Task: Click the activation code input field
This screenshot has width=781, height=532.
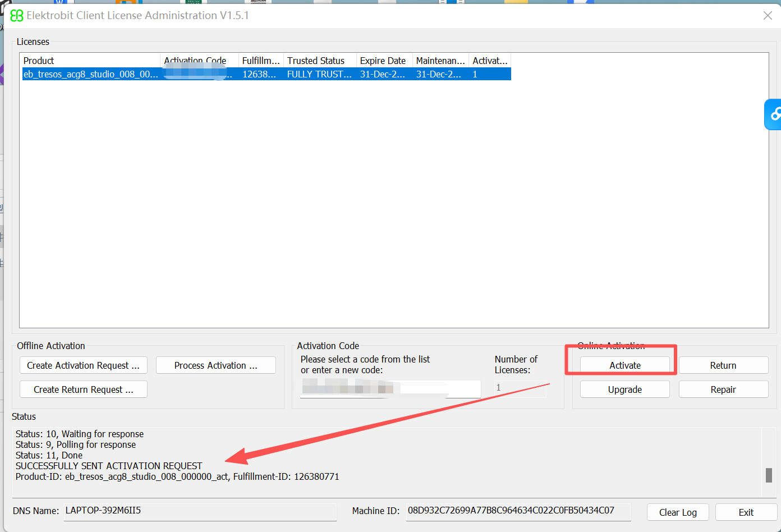Action: [391, 388]
